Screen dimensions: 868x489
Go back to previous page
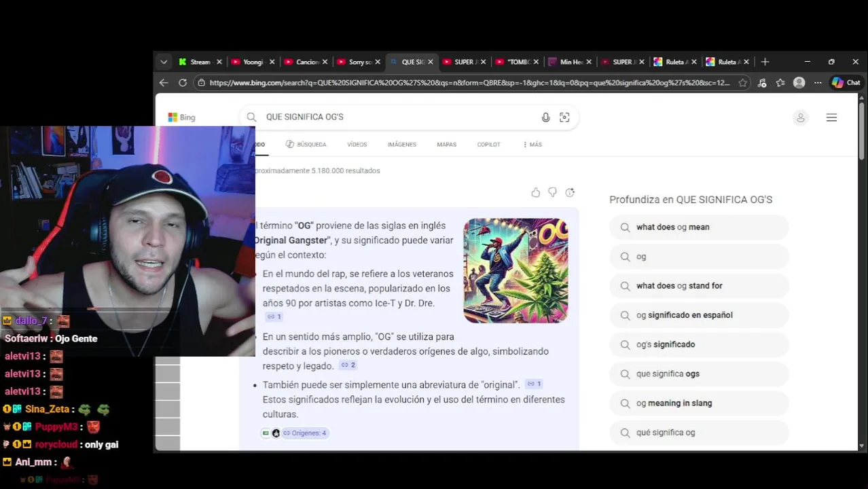coord(164,83)
